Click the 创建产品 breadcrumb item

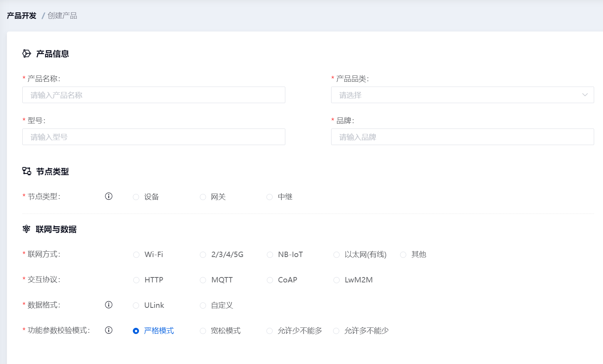tap(62, 16)
